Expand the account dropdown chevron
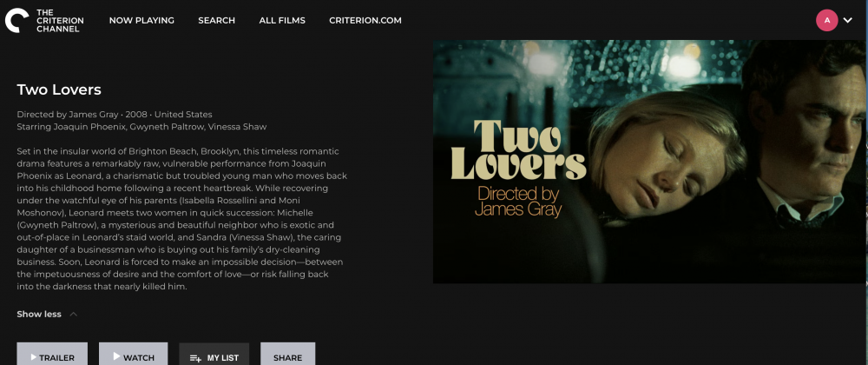 pos(848,21)
